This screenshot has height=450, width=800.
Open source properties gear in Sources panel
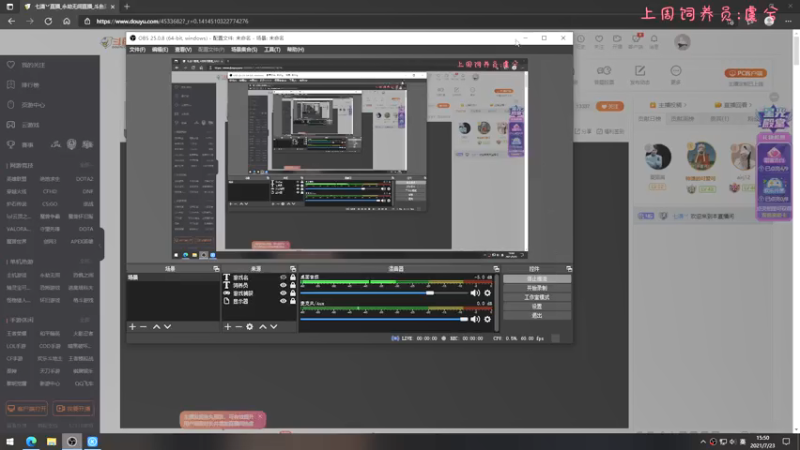(x=249, y=327)
